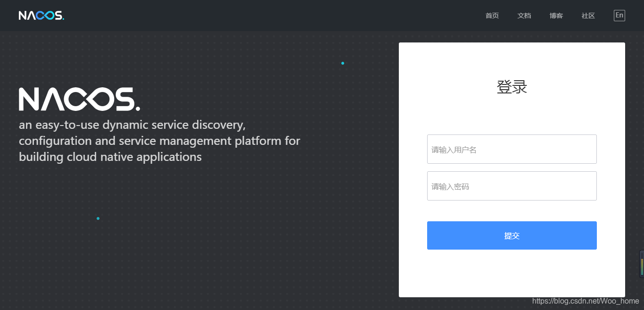644x310 pixels.
Task: Open the 首页 home nav item
Action: (x=492, y=16)
